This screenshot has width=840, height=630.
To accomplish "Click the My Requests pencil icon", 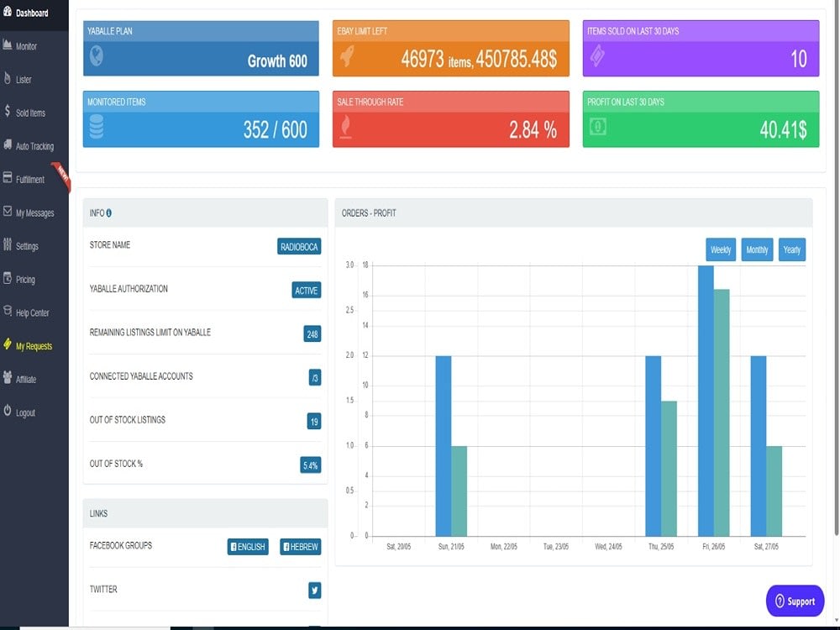I will click(8, 344).
